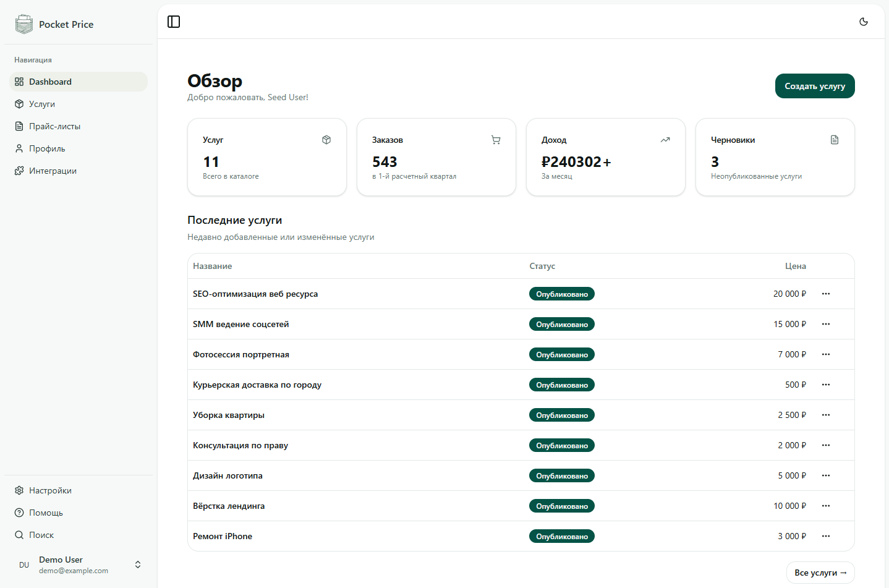
Task: Toggle dark mode with the moon icon
Action: (864, 21)
